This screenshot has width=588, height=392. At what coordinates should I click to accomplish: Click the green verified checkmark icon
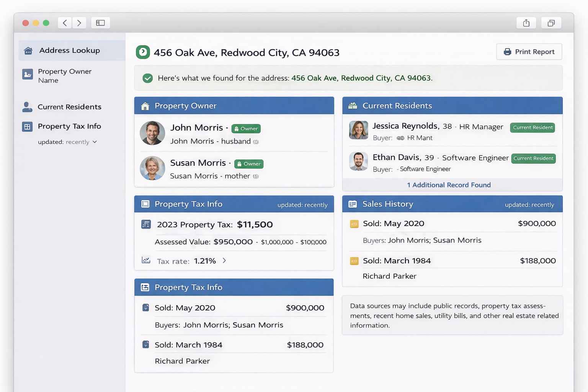[x=147, y=78]
